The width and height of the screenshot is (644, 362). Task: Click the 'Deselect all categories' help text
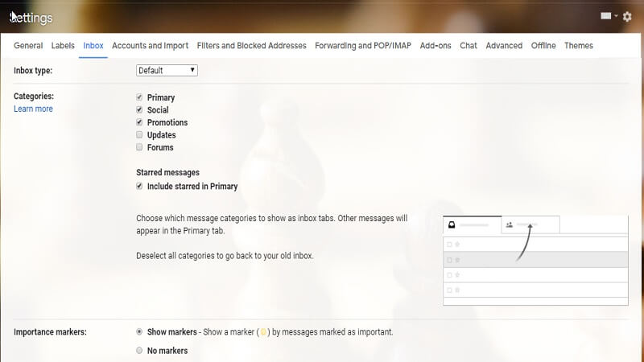[x=225, y=256]
